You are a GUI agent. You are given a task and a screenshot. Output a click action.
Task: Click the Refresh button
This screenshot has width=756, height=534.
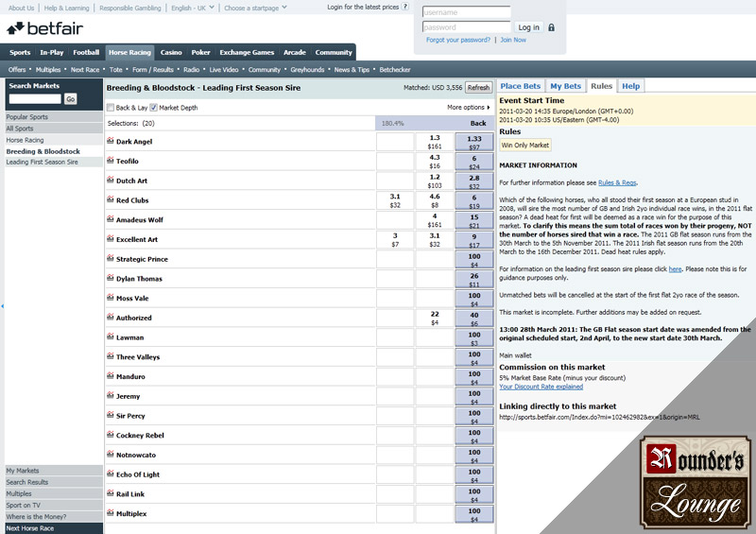(478, 87)
